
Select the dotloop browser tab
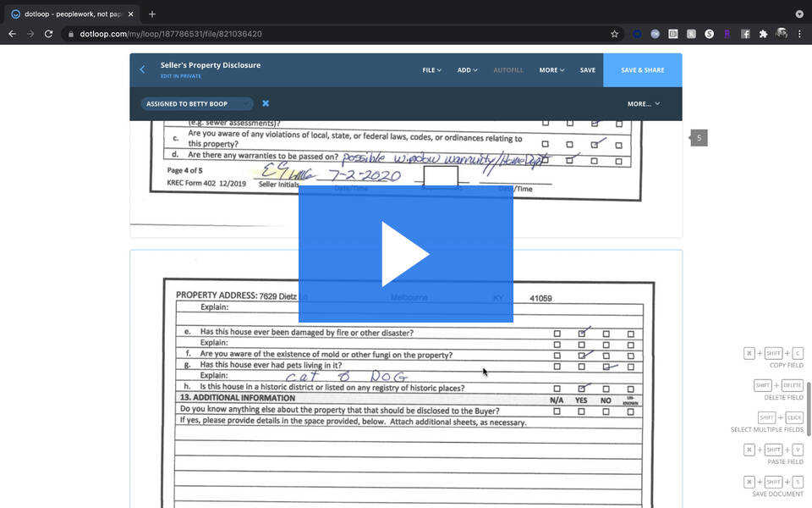72,14
